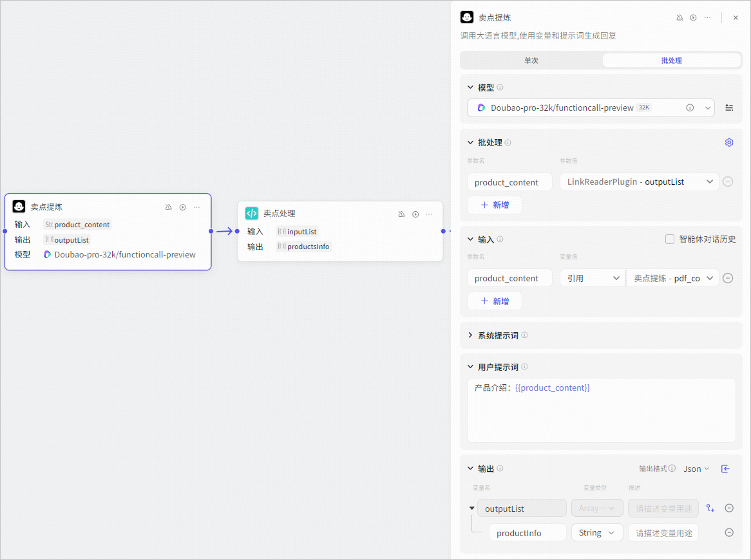Open the 卖点提炼 - pdf_co variable dropdown
Screen dimensions: 751x560
(x=672, y=278)
